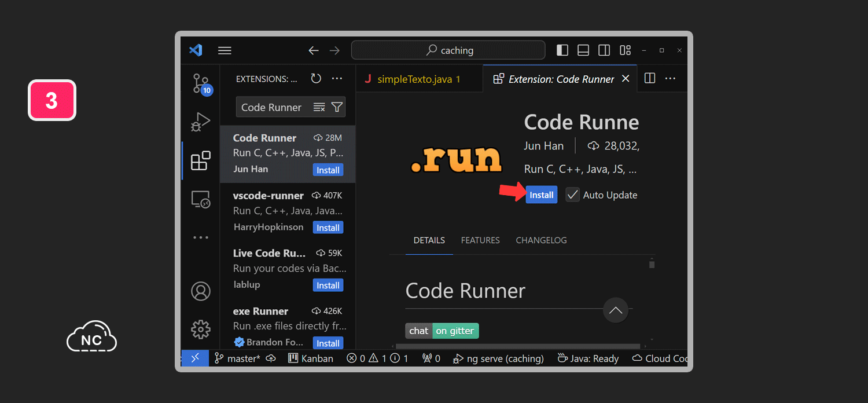Viewport: 868px width, 403px height.
Task: Click the Java: Ready status indicator
Action: tap(588, 358)
